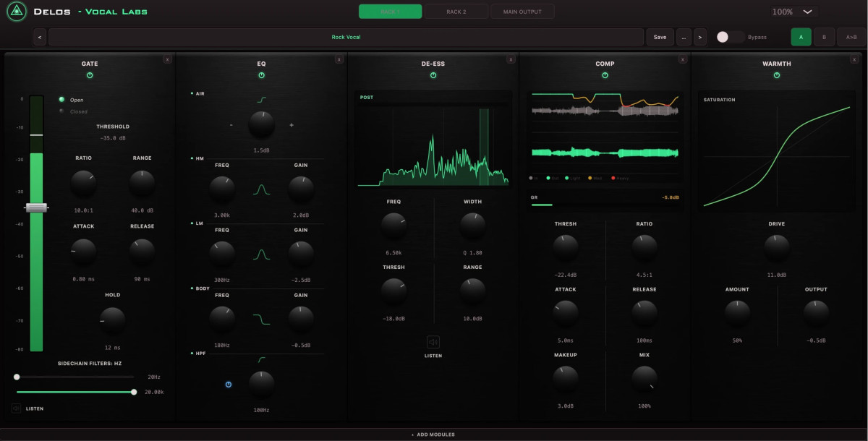
Task: Click the GATE Attack knob
Action: pyautogui.click(x=83, y=252)
